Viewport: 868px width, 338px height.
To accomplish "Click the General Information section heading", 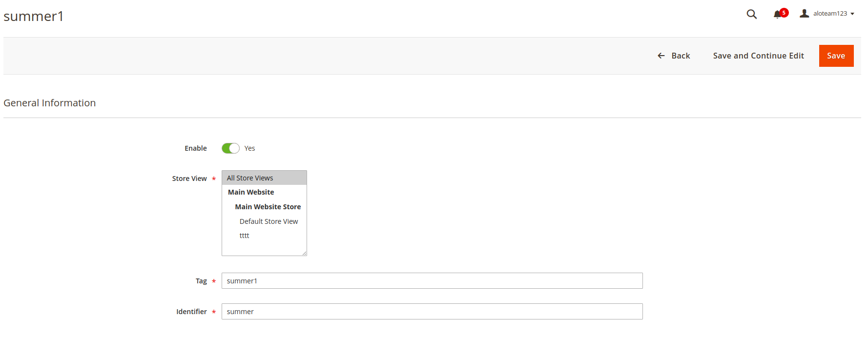I will tap(50, 103).
